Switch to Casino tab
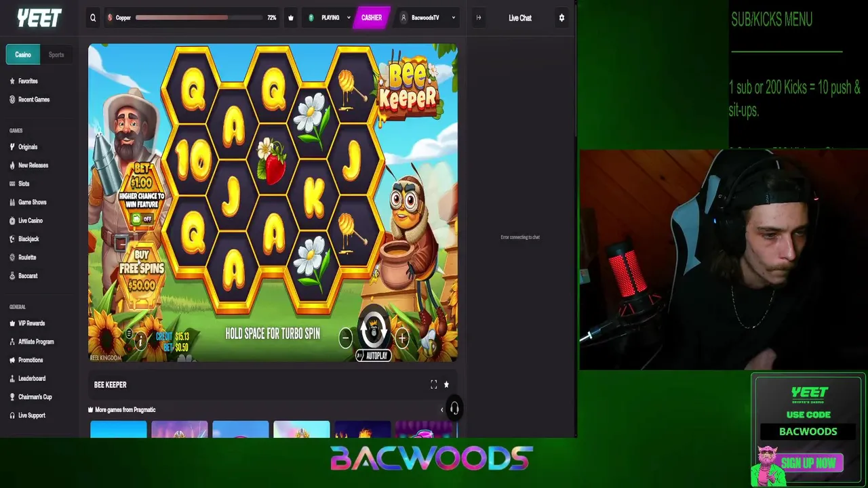Image resolution: width=868 pixels, height=488 pixels. 23,55
